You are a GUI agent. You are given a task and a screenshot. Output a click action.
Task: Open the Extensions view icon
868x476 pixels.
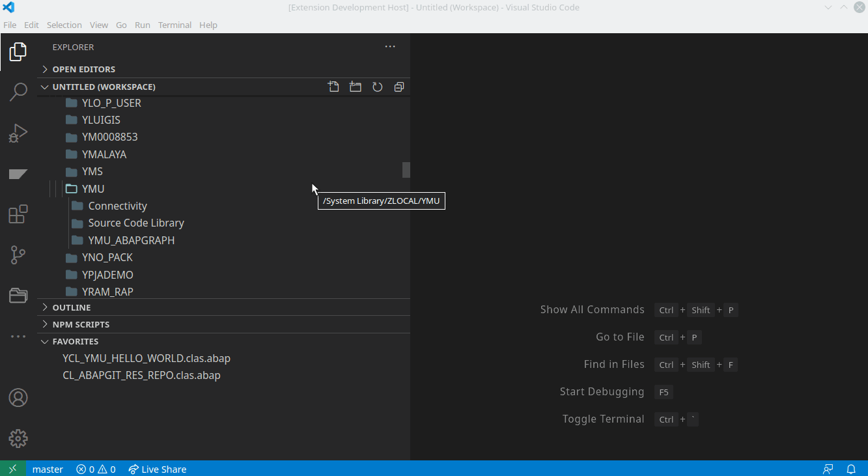pyautogui.click(x=18, y=214)
